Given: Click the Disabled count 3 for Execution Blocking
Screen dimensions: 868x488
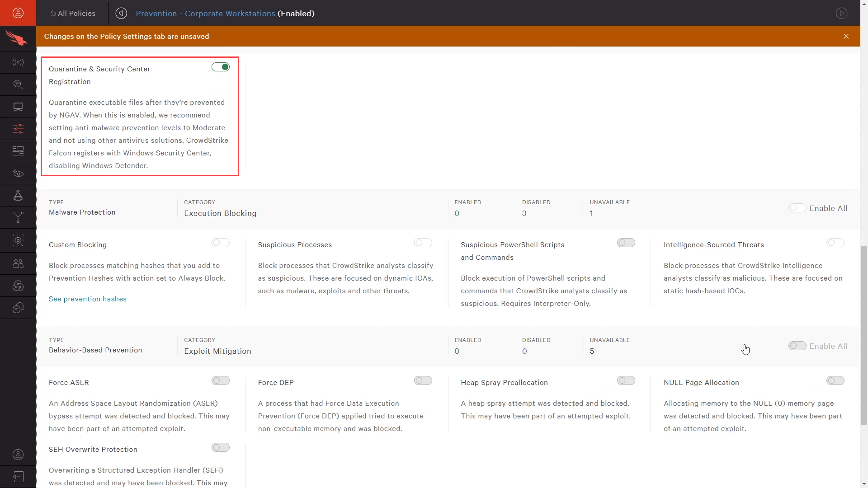Looking at the screenshot, I should 524,213.
